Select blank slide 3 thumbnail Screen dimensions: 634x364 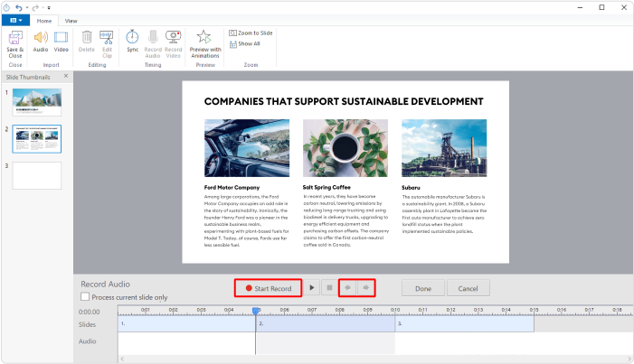[x=37, y=176]
